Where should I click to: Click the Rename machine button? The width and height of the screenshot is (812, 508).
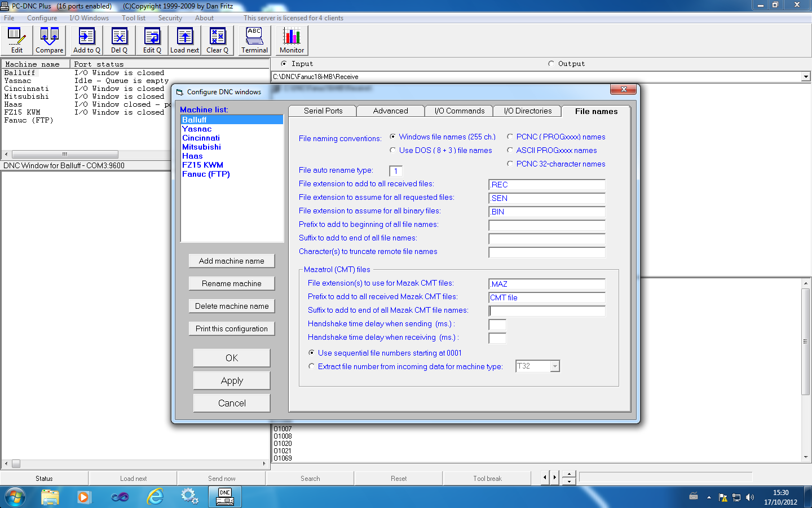pyautogui.click(x=232, y=283)
